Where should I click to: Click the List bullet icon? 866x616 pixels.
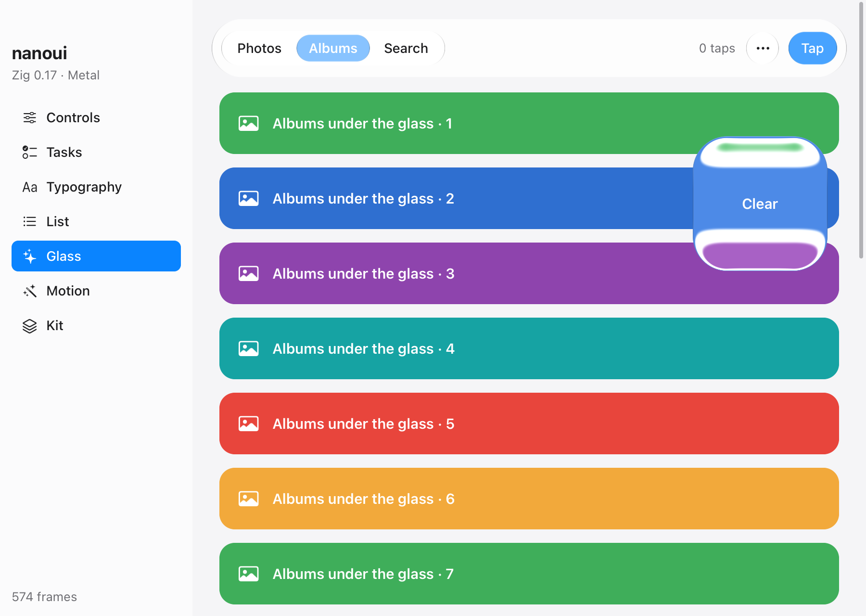[30, 221]
